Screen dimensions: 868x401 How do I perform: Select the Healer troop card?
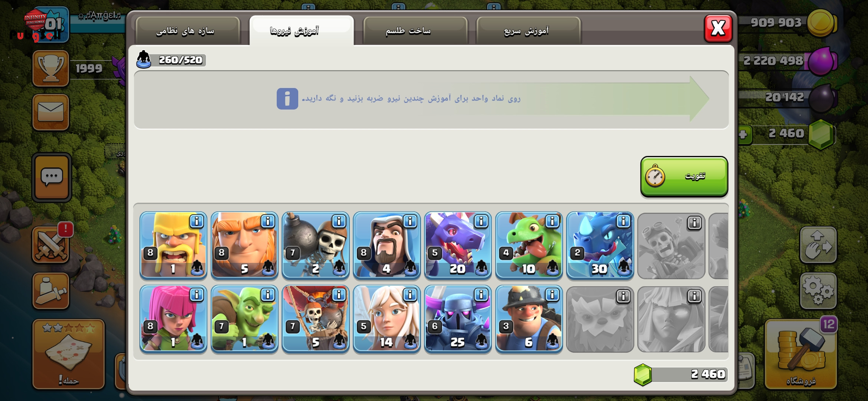pos(387,319)
